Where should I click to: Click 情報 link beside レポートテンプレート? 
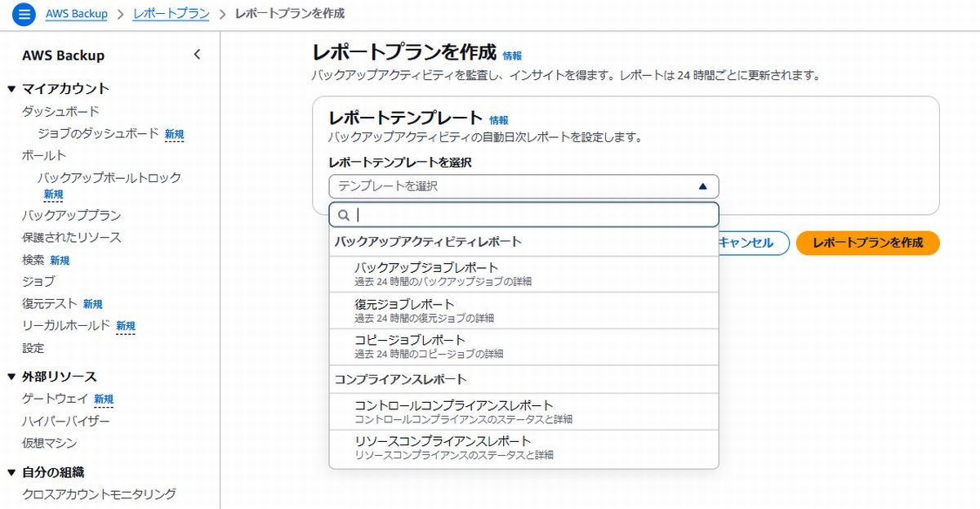(x=499, y=120)
